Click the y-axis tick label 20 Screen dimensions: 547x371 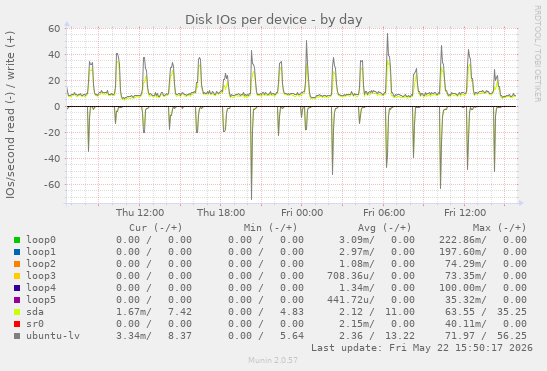click(54, 81)
